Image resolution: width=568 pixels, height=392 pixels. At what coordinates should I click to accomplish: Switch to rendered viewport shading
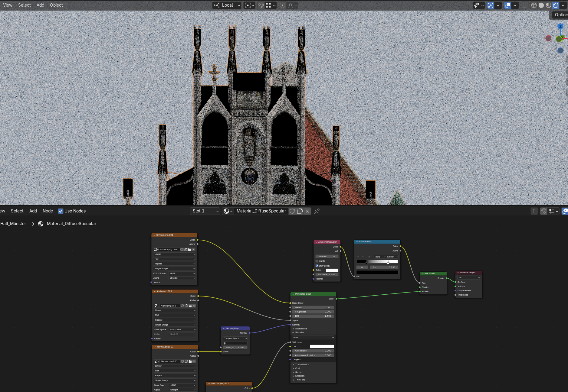(556, 5)
